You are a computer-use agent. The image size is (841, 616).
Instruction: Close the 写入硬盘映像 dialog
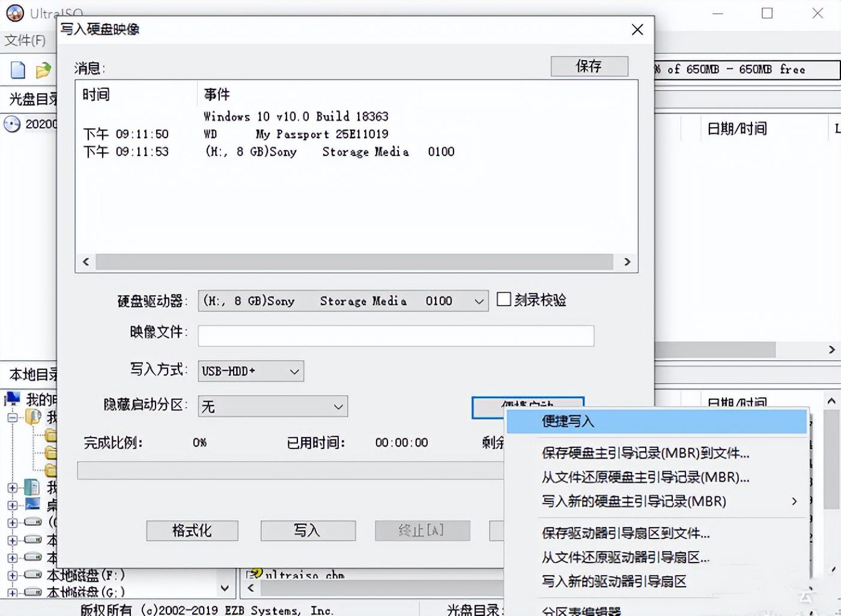(637, 29)
